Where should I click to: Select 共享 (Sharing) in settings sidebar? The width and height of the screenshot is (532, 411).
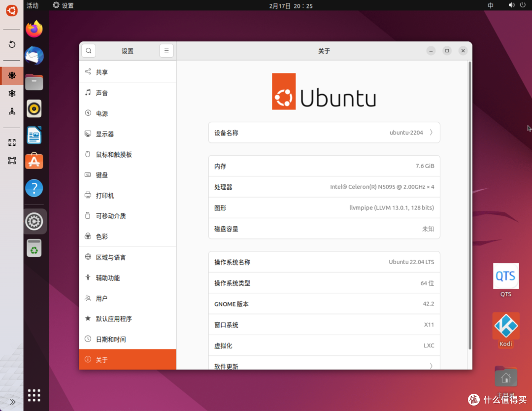128,72
